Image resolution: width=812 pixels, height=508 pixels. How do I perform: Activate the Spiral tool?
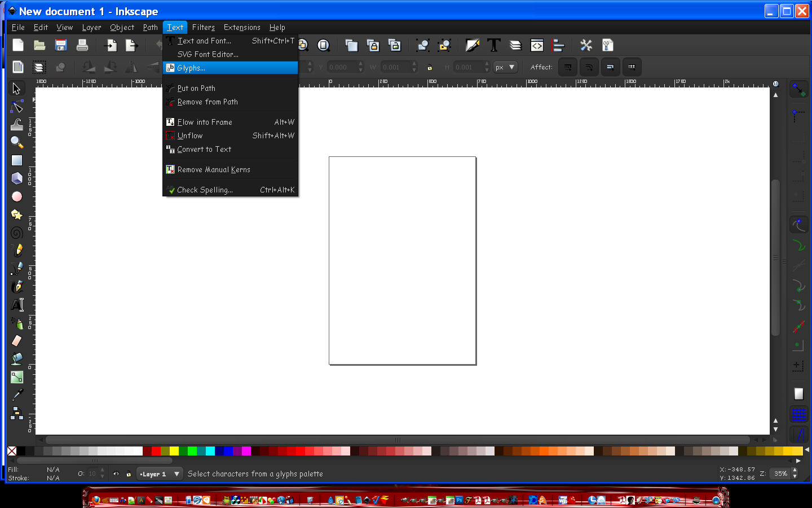(17, 233)
